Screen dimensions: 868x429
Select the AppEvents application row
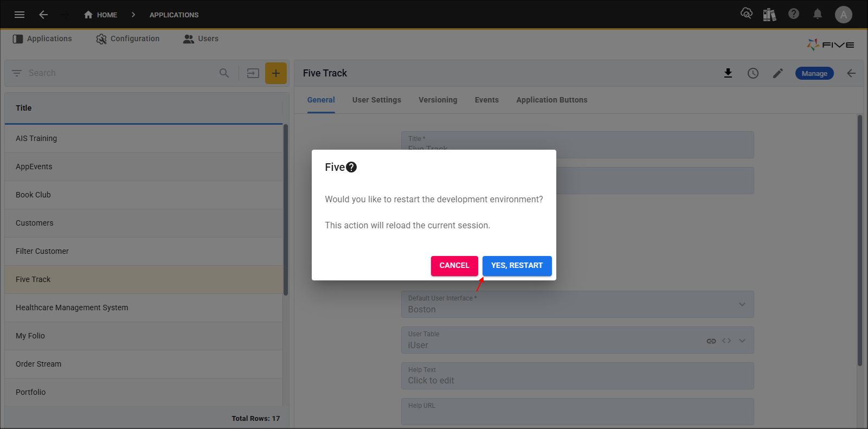144,167
